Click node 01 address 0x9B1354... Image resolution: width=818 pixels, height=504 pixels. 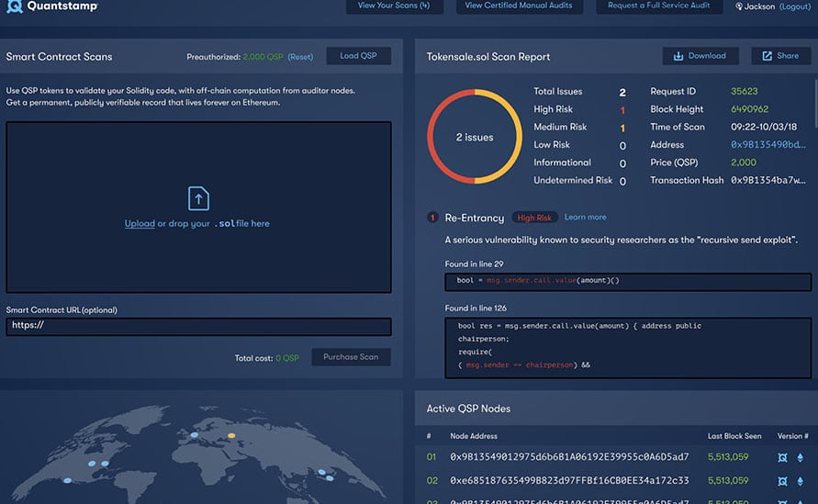pos(569,456)
